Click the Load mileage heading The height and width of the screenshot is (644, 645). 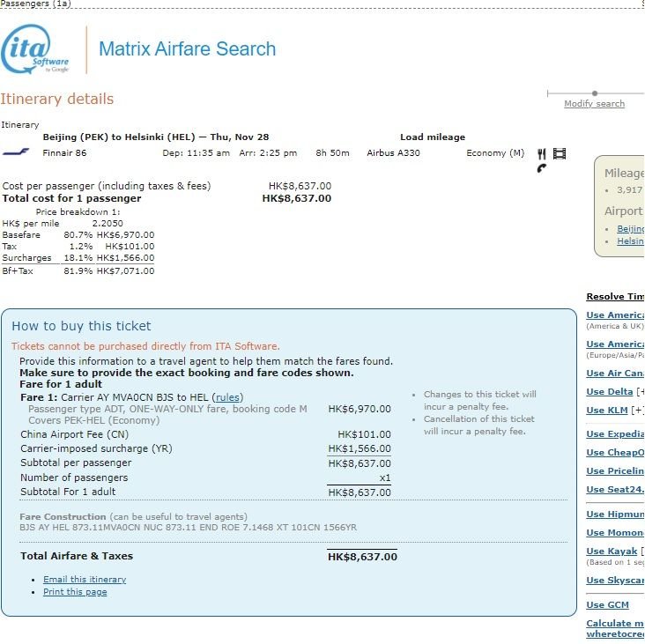(x=432, y=137)
